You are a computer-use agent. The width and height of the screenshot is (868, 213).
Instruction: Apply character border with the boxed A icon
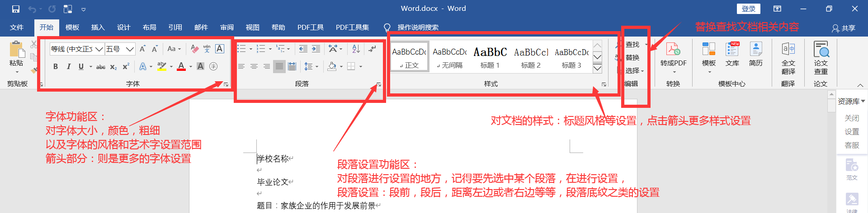(220, 49)
